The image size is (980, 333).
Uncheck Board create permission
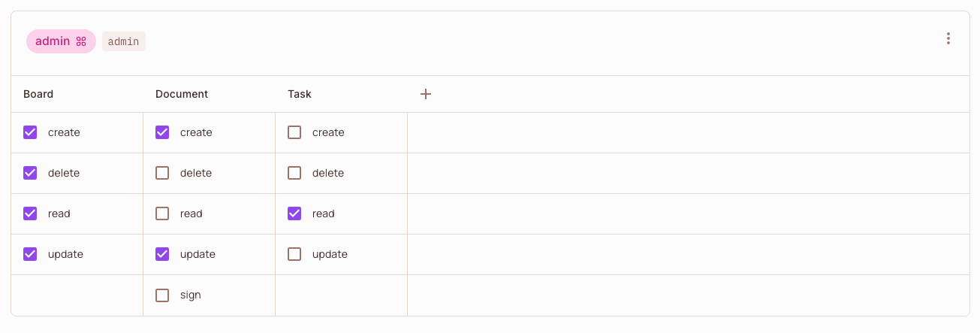(30, 132)
